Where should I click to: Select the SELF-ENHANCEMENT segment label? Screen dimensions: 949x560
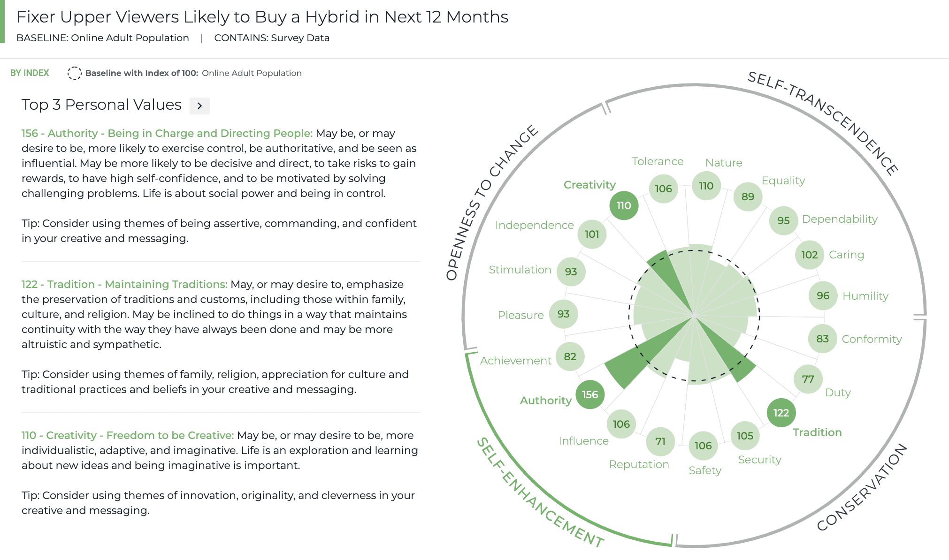coord(540,493)
